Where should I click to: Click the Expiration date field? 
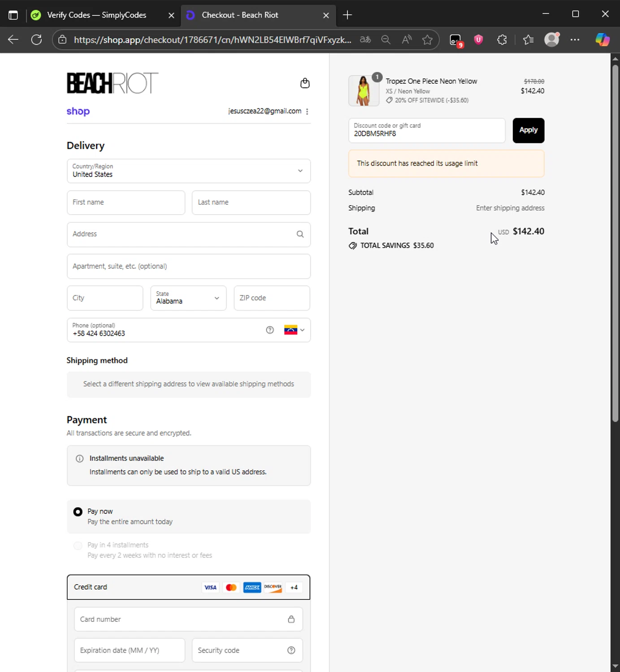[x=130, y=650]
